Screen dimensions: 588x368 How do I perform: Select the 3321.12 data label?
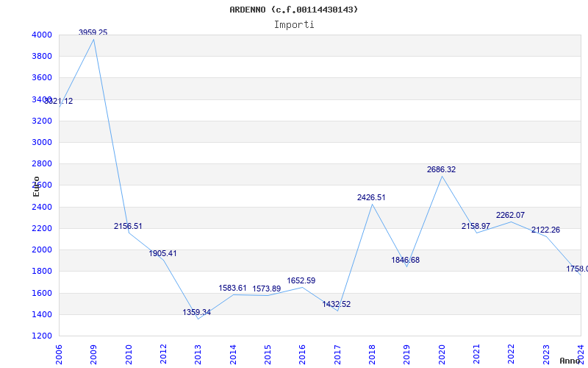point(59,101)
